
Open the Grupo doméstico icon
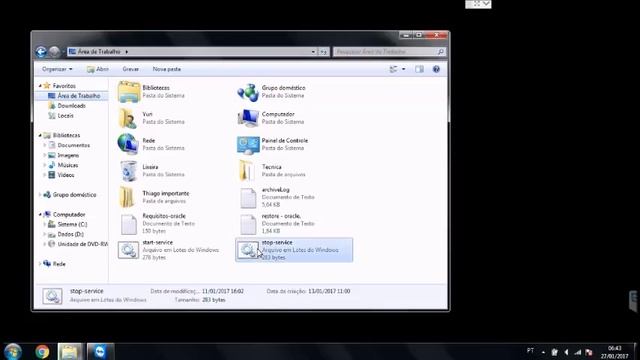coord(248,92)
